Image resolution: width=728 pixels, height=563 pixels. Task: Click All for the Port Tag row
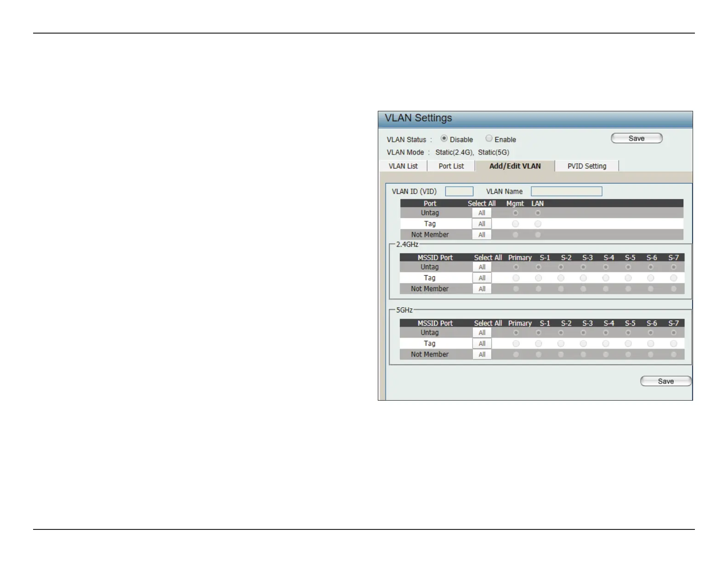(x=482, y=224)
